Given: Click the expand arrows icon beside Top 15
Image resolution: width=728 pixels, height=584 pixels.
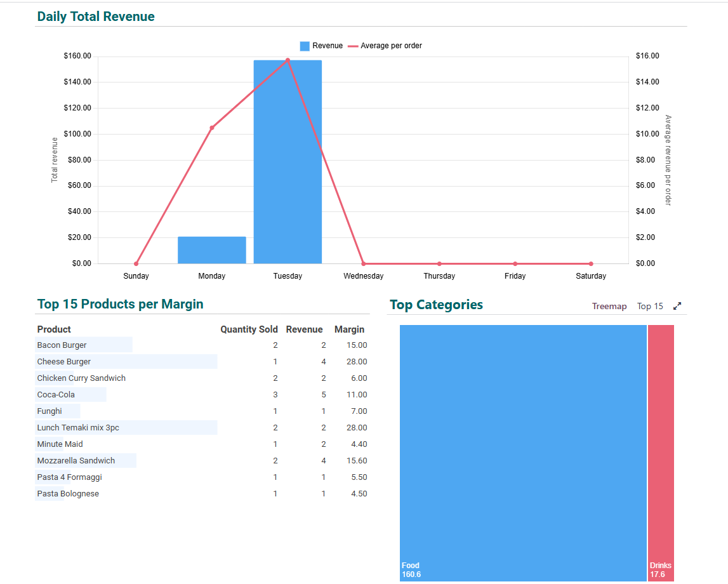Looking at the screenshot, I should pyautogui.click(x=677, y=306).
